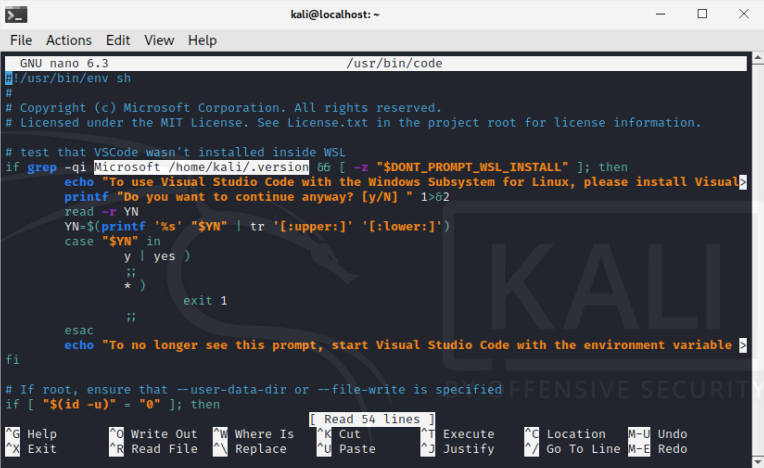Click the 'Licensed under the MIT License' line
The height and width of the screenshot is (468, 764).
click(x=353, y=123)
